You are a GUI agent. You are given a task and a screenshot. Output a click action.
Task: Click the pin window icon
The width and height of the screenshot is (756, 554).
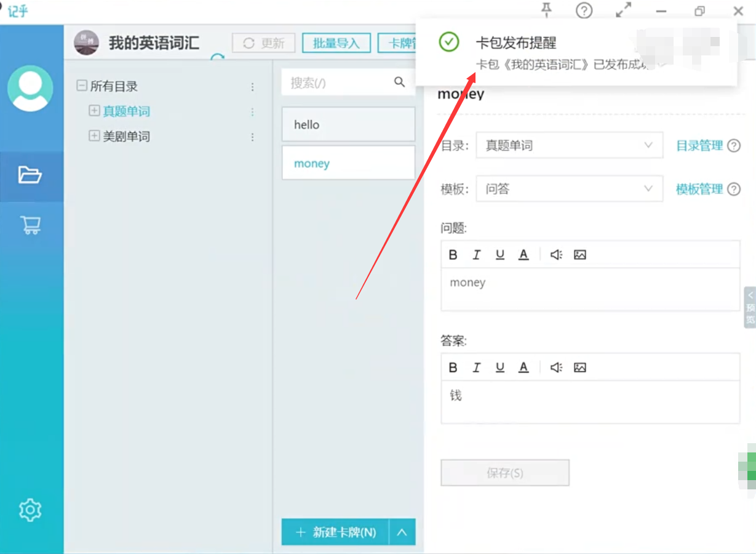[546, 10]
